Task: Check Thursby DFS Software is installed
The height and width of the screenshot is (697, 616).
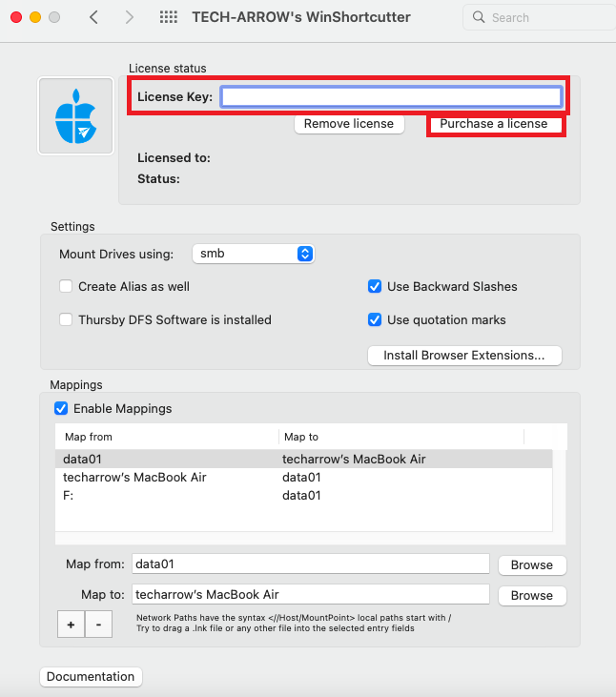Action: coord(66,319)
